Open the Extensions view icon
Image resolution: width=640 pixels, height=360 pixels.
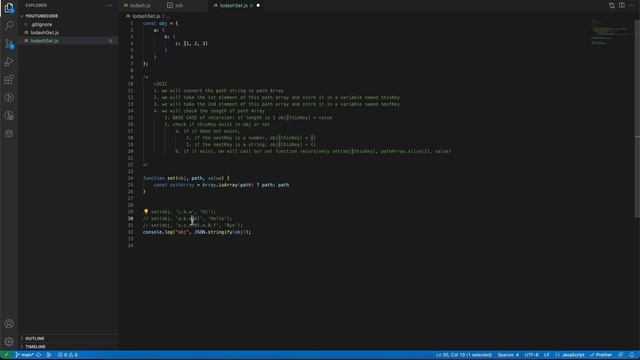(x=9, y=80)
